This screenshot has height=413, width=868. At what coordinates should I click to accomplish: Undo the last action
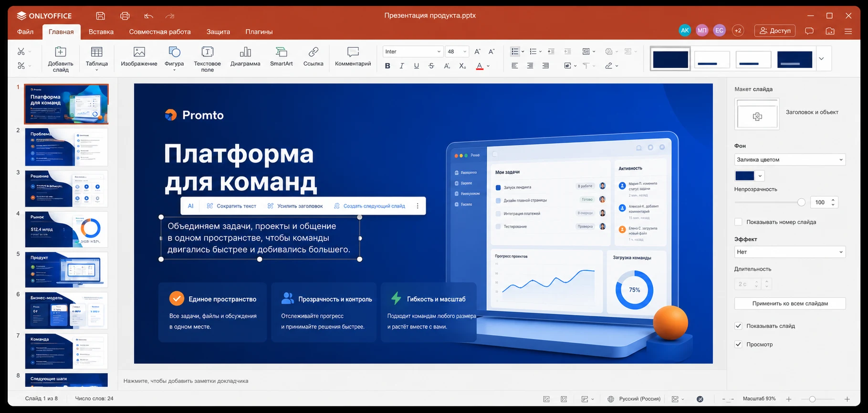point(149,16)
